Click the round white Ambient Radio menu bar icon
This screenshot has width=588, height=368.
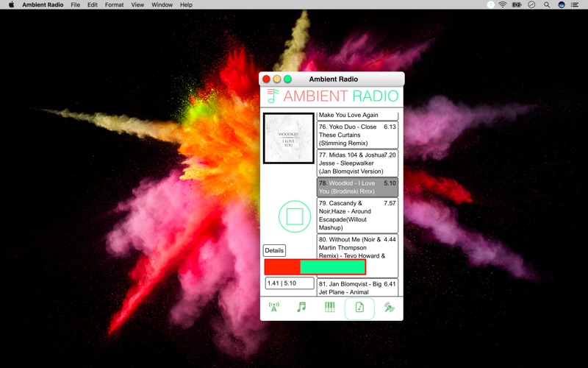coord(490,4)
